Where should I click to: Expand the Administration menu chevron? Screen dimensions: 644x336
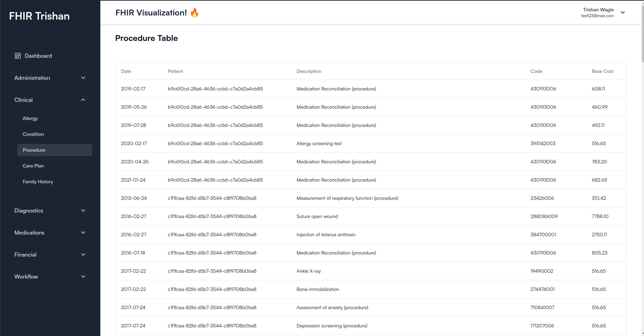tap(83, 78)
